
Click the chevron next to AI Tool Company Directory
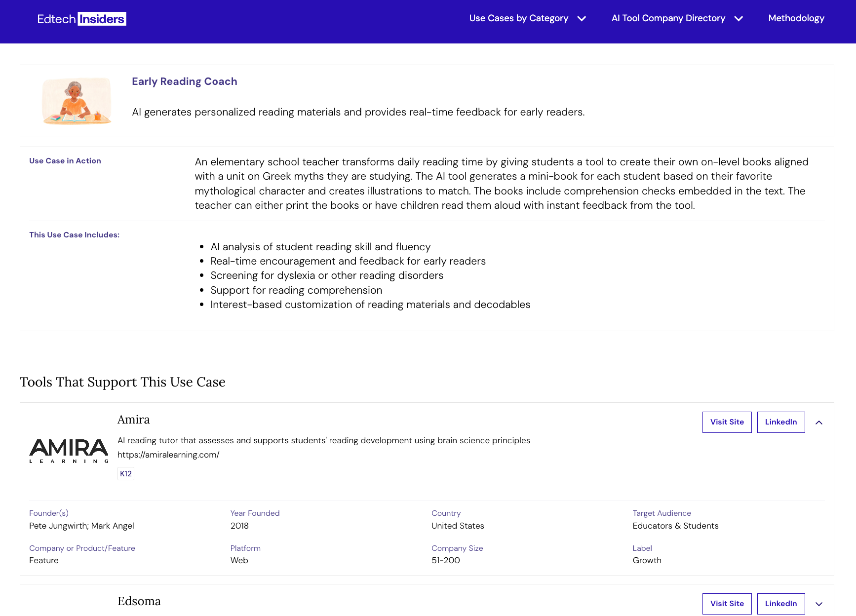739,18
